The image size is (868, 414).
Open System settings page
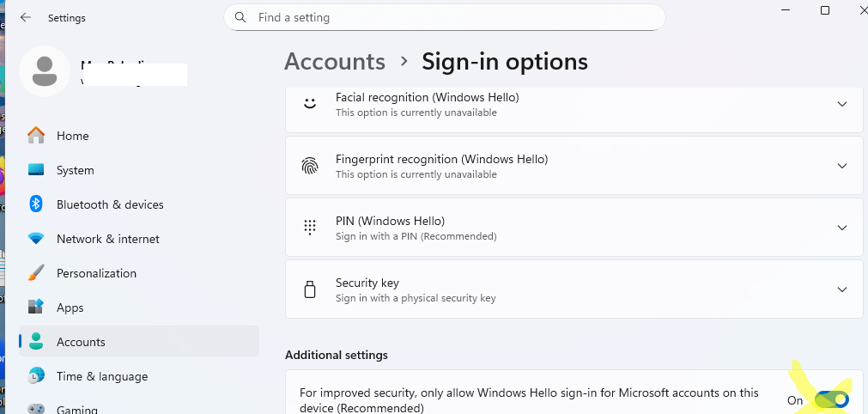(138, 170)
